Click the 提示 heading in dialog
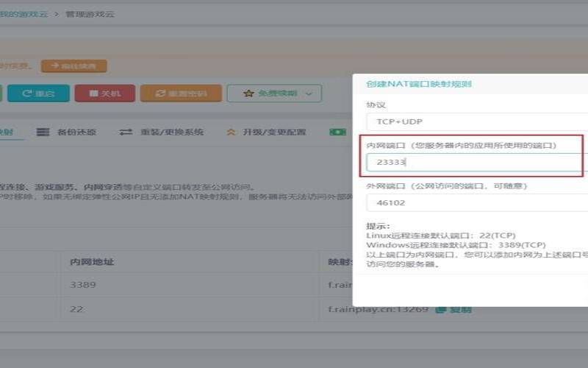 click(378, 226)
